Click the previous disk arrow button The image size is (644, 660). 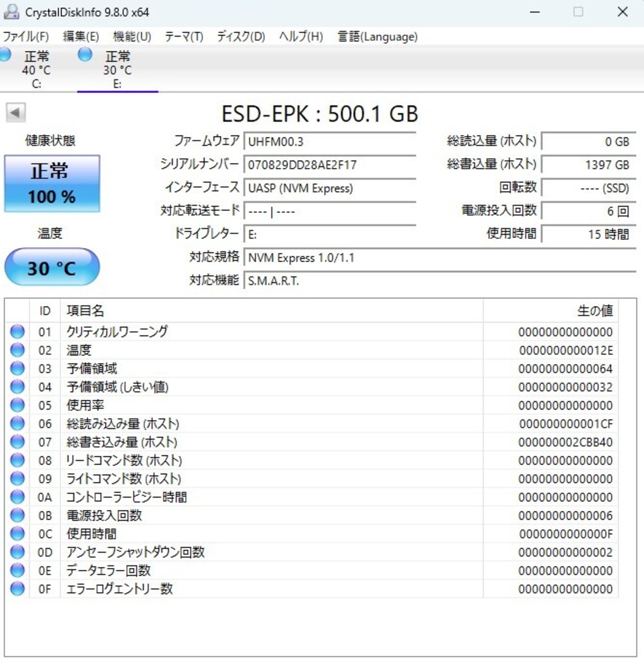[16, 113]
